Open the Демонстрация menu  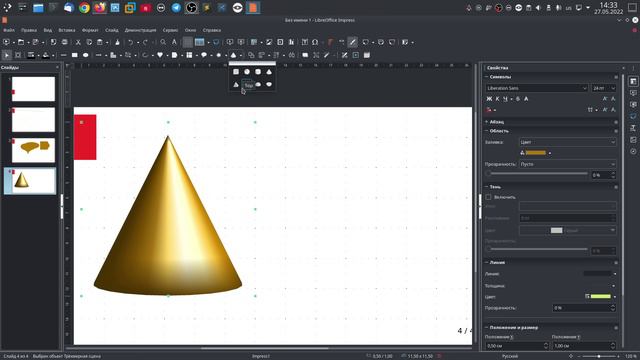(140, 30)
